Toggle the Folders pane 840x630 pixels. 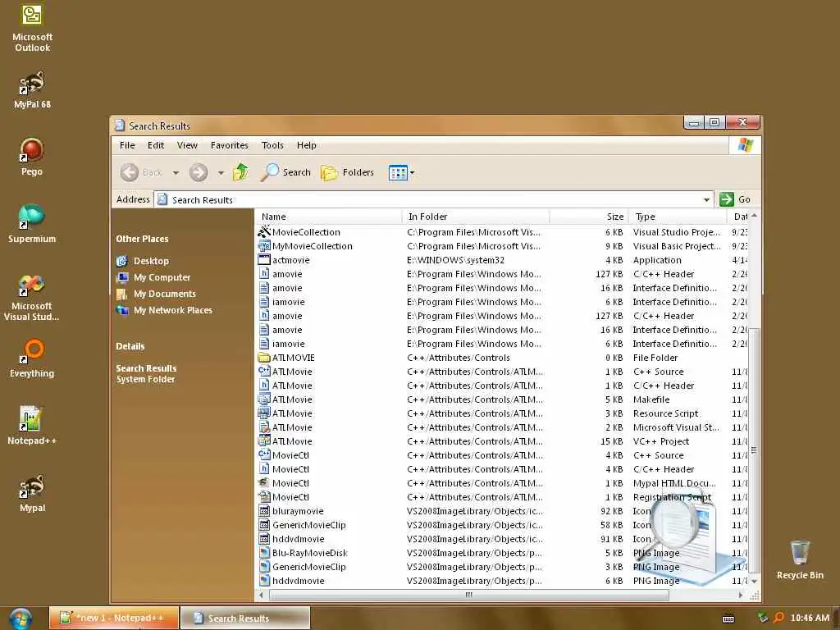tap(347, 172)
